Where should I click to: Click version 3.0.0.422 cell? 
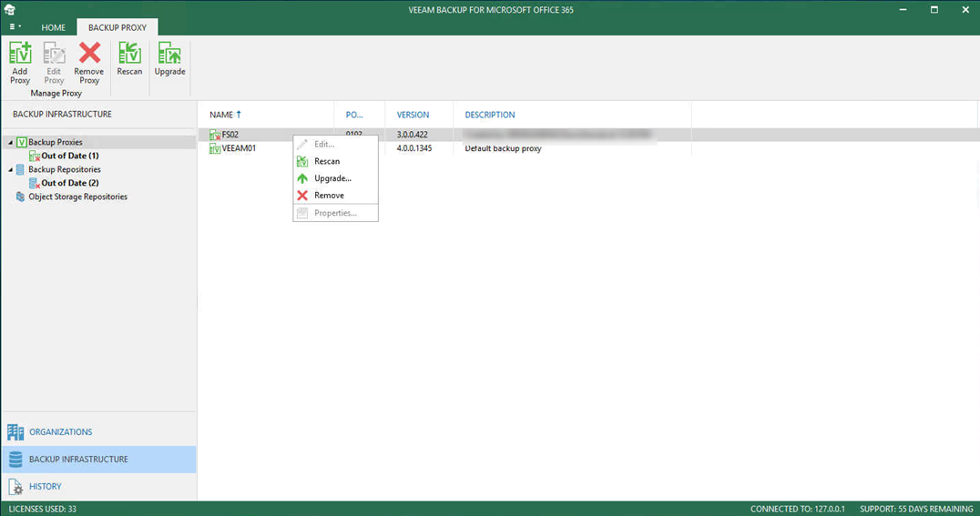[x=412, y=135]
